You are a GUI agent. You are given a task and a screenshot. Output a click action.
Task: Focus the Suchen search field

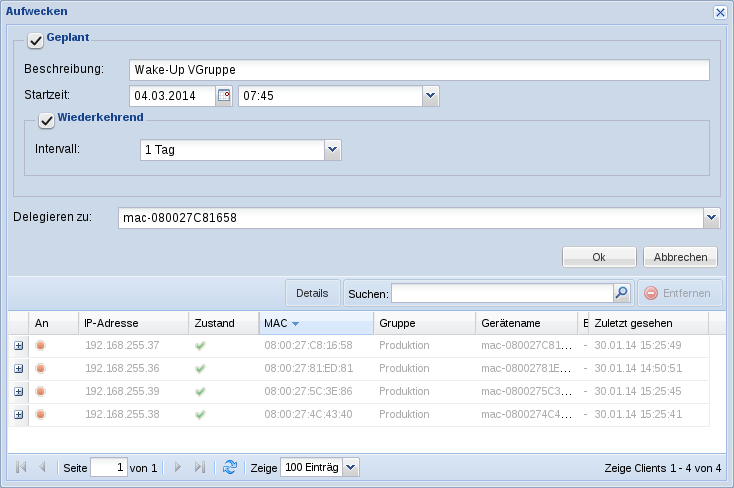coord(501,293)
